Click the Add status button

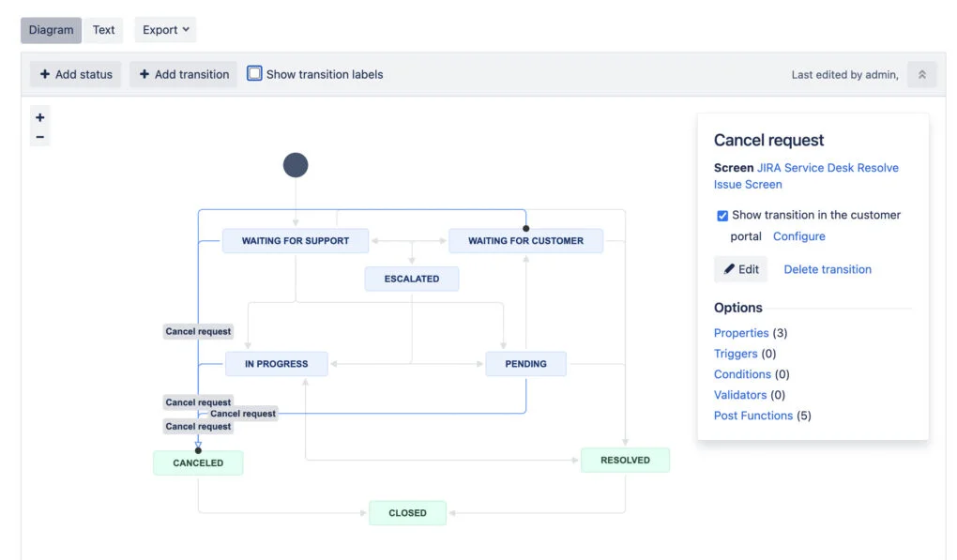pos(76,75)
